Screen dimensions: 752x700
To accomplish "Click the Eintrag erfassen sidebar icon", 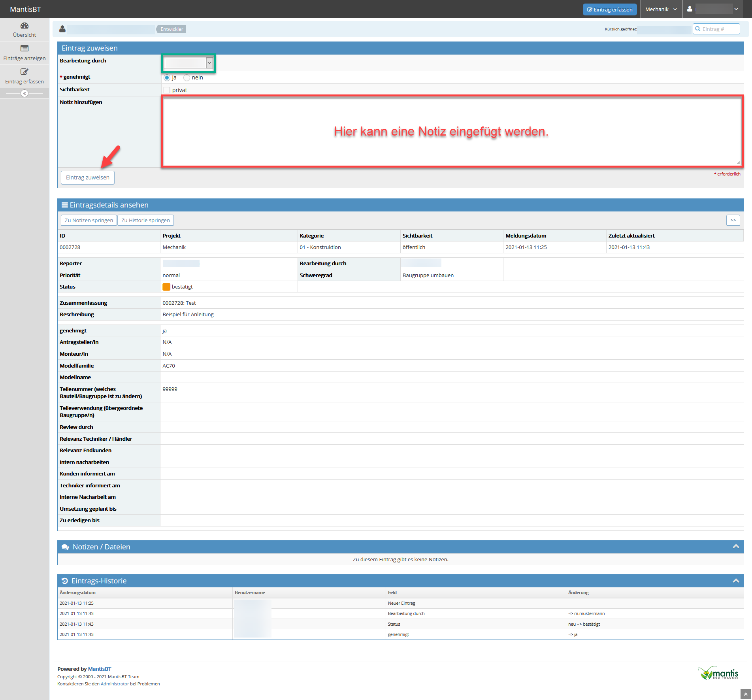I will 25,72.
